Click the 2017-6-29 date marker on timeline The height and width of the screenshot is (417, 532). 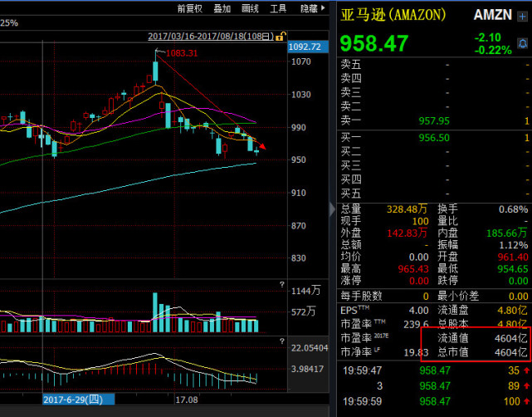pos(75,400)
